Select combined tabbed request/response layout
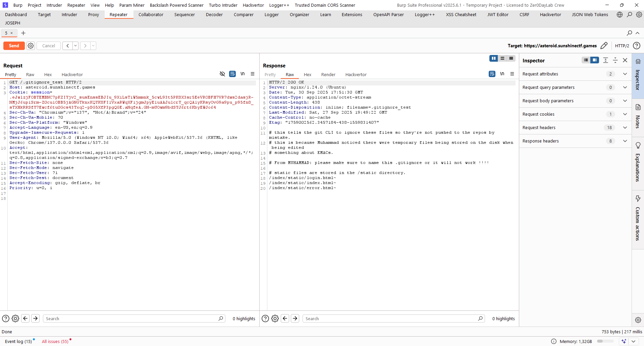 (511, 58)
